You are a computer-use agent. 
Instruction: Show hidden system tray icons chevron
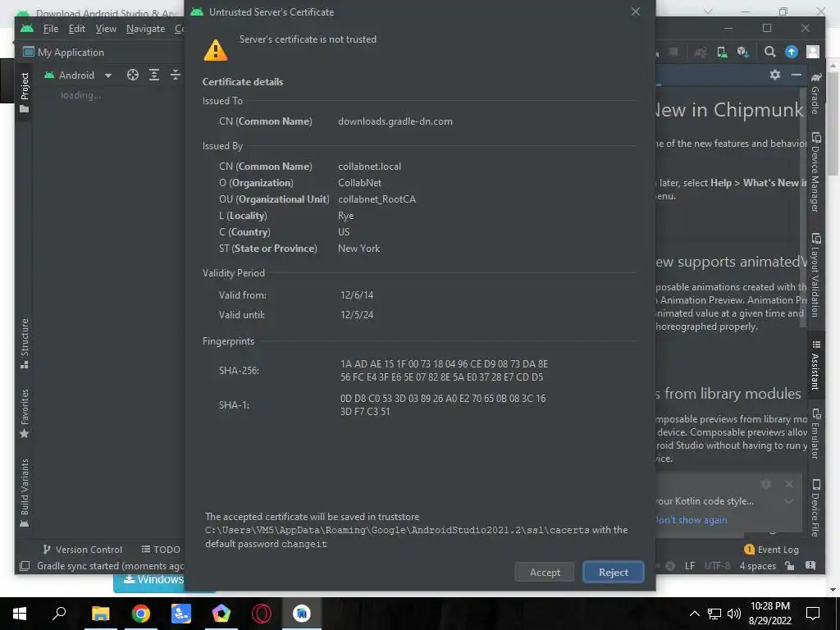point(694,614)
